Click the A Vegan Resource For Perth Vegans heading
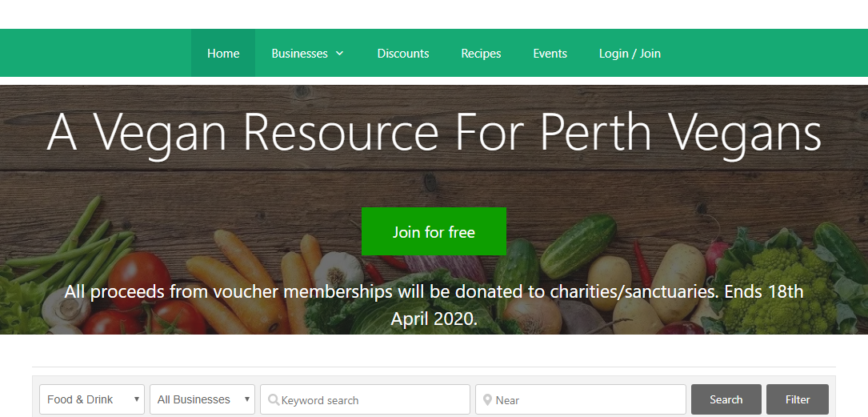Viewport: 868px width, 417px height. coord(434,133)
